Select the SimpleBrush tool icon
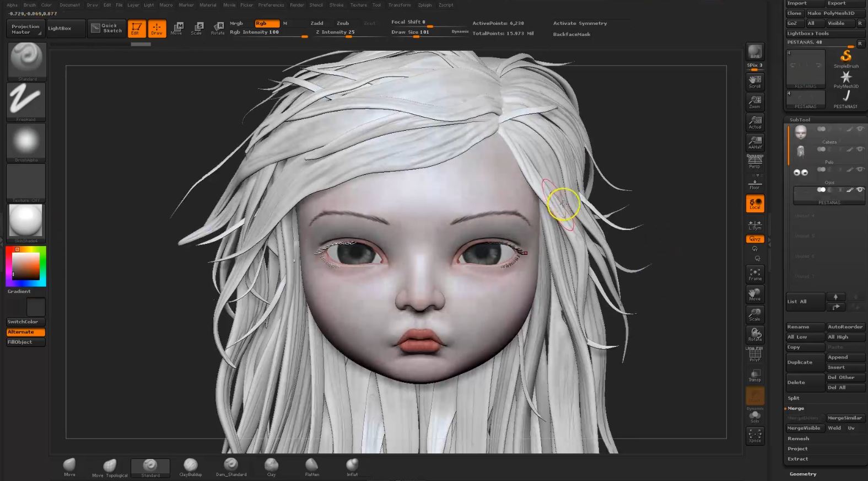Screen dimensions: 868x481 point(846,58)
